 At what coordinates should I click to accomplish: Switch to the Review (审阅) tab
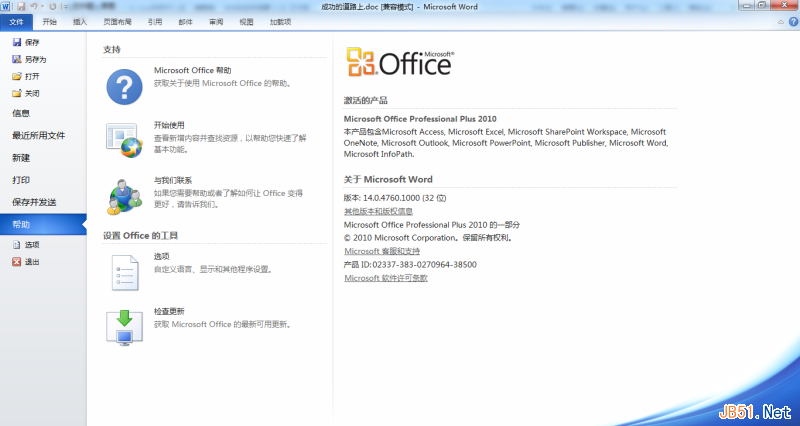(x=216, y=22)
